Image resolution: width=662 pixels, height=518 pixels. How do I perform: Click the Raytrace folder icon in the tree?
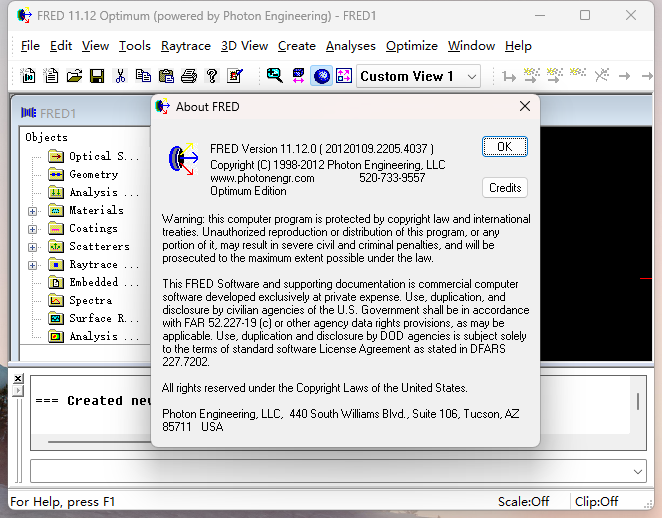click(56, 265)
